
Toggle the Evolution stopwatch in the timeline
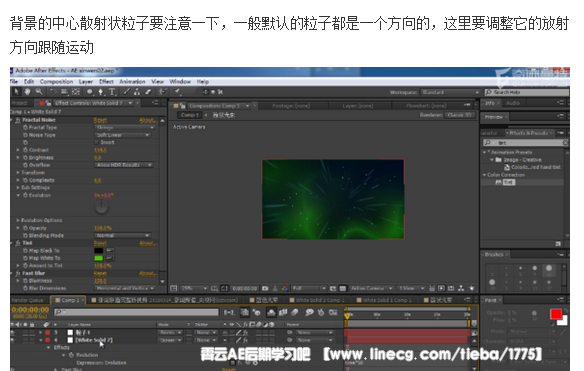(71, 355)
